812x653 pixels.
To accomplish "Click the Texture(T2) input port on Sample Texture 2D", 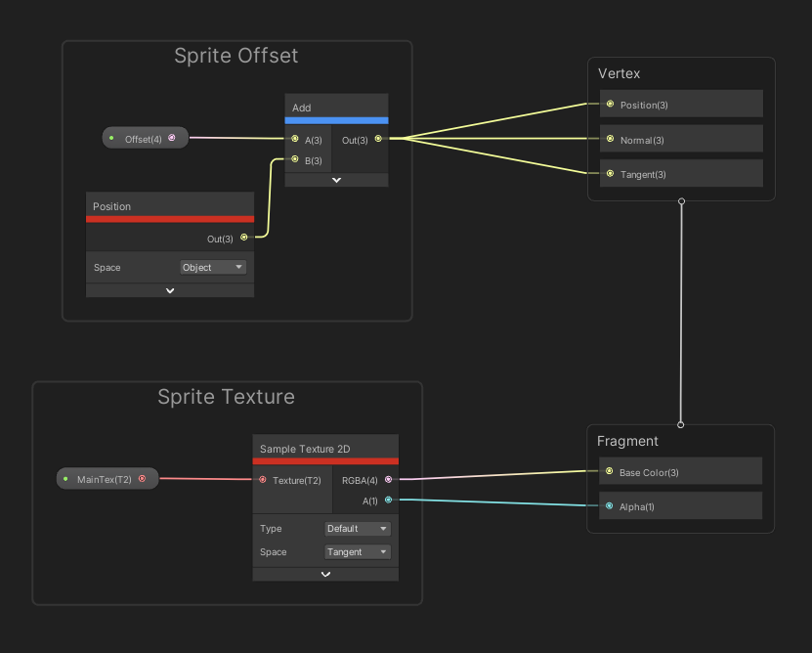I will 262,480.
